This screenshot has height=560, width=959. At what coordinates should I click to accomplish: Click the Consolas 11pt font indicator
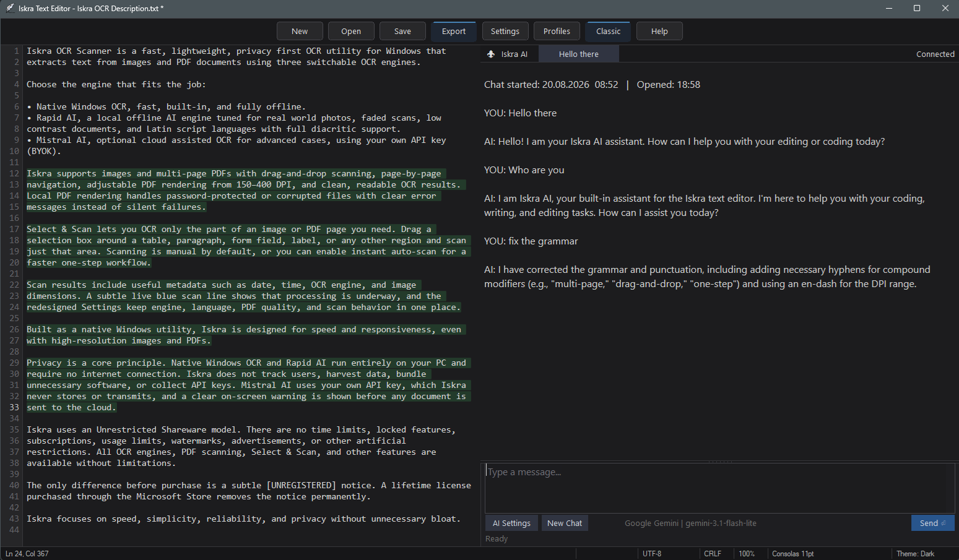792,554
